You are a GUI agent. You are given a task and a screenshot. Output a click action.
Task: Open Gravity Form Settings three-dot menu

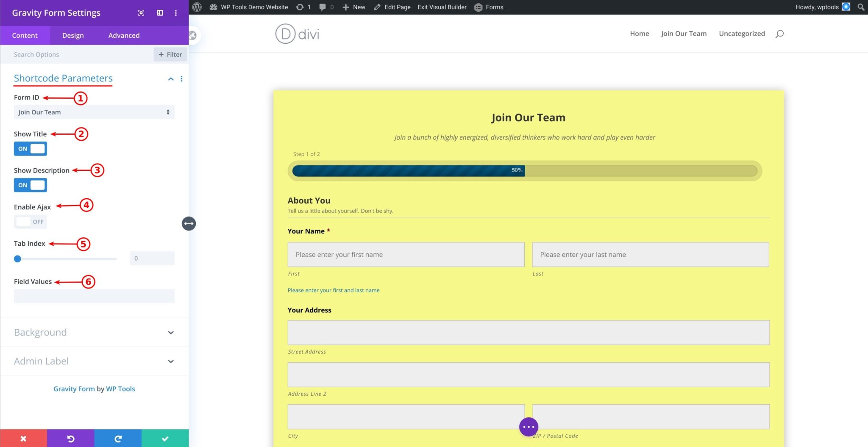pos(176,13)
